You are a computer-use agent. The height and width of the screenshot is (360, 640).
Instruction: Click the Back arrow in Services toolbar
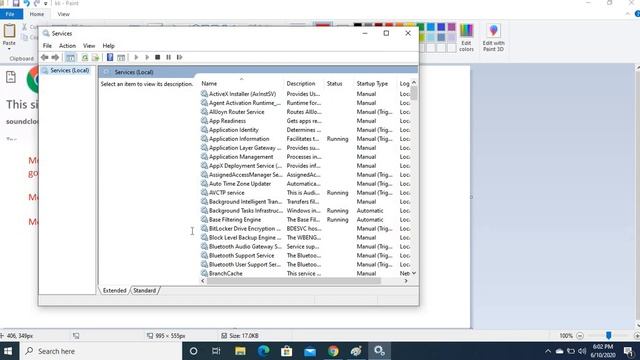[x=44, y=58]
